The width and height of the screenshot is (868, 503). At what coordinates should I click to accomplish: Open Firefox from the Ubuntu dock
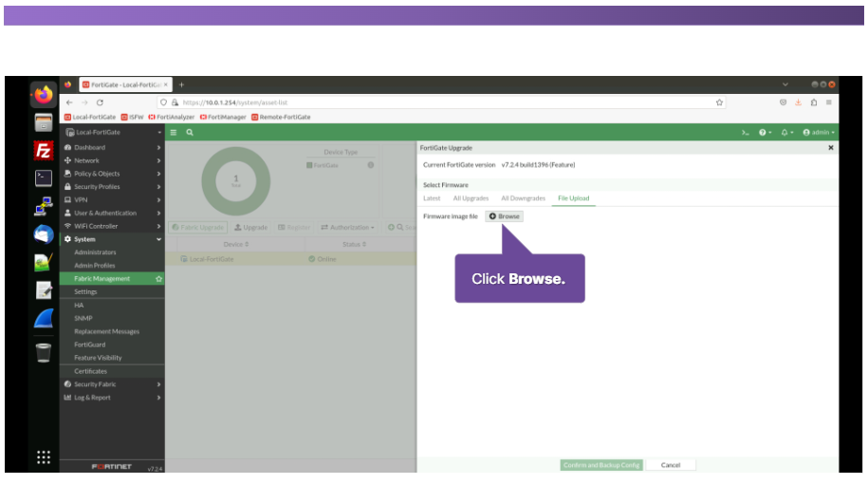pyautogui.click(x=44, y=94)
